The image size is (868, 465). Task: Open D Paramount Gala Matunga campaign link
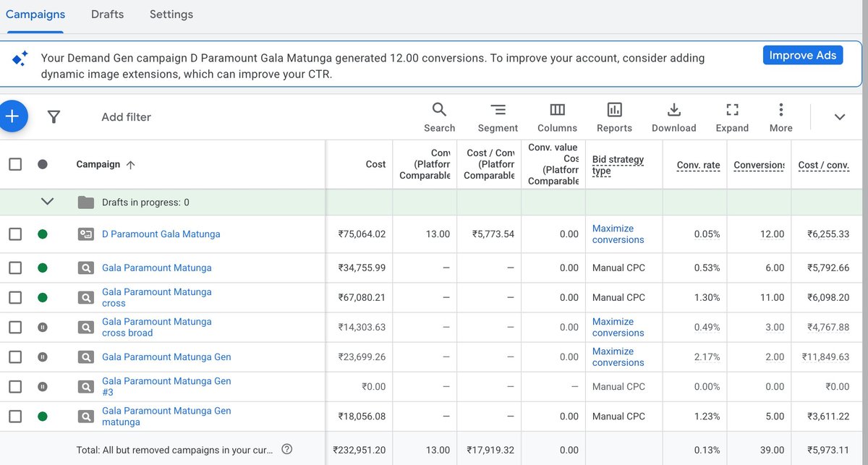161,234
